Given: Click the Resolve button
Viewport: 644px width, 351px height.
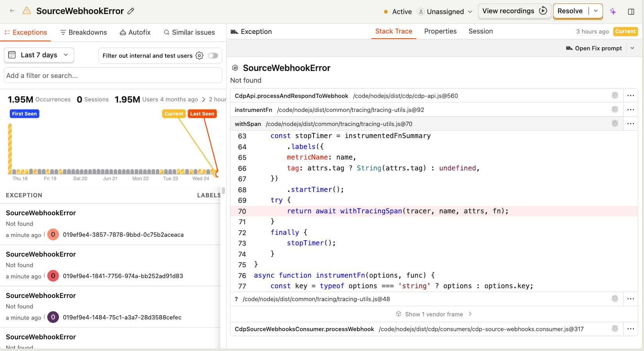Looking at the screenshot, I should tap(571, 11).
